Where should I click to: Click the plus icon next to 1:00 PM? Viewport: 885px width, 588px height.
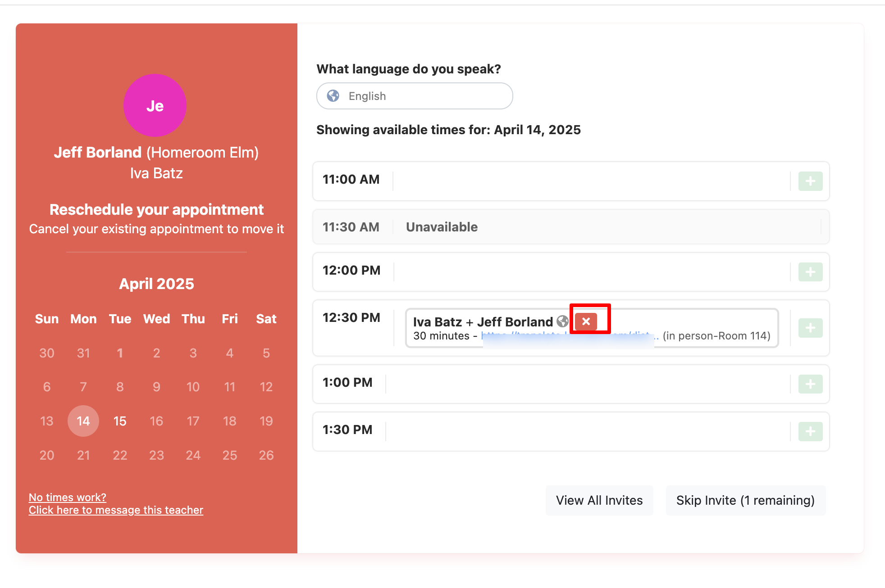(x=810, y=384)
